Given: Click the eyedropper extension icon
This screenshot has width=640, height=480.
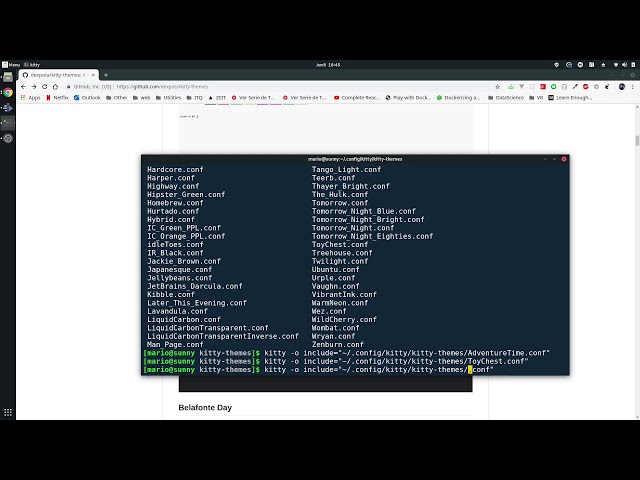Looking at the screenshot, I should click(x=575, y=87).
